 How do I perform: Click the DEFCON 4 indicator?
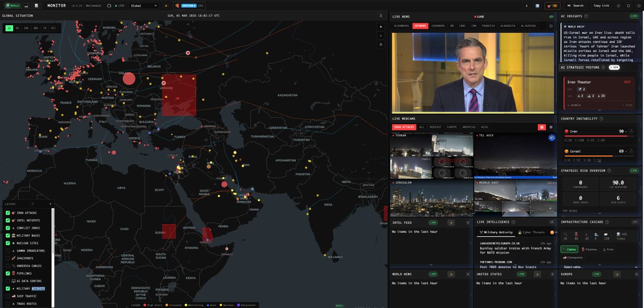(189, 5)
